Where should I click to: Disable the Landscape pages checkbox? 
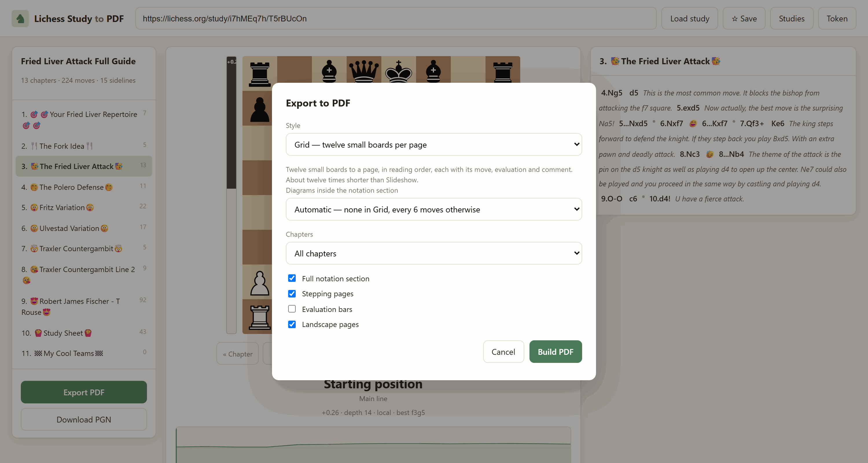(292, 324)
